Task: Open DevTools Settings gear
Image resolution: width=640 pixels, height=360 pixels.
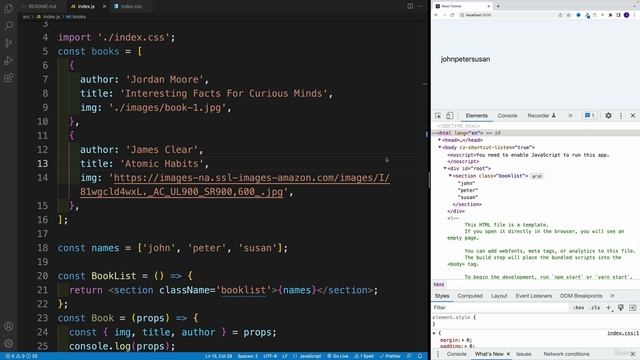Action: click(608, 116)
